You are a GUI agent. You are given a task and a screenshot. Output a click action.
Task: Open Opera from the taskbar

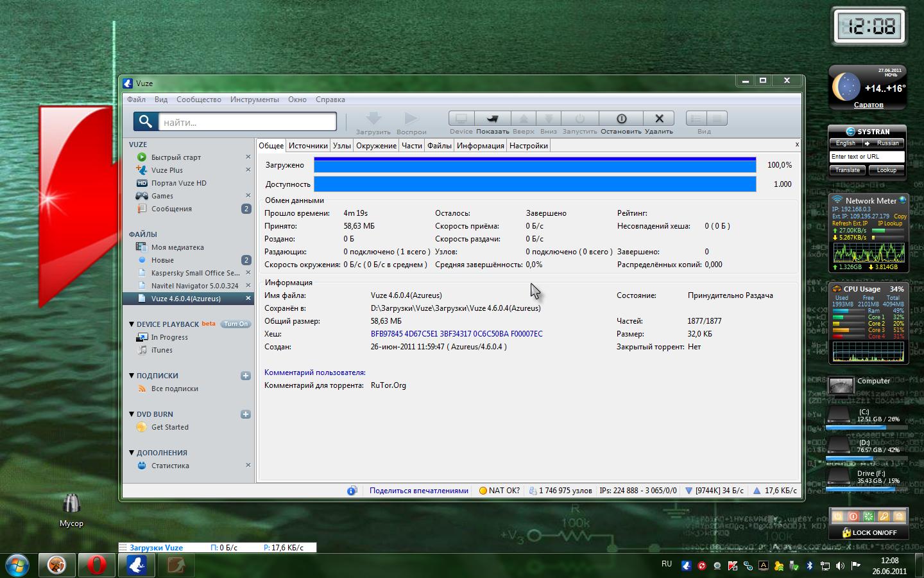tap(96, 565)
